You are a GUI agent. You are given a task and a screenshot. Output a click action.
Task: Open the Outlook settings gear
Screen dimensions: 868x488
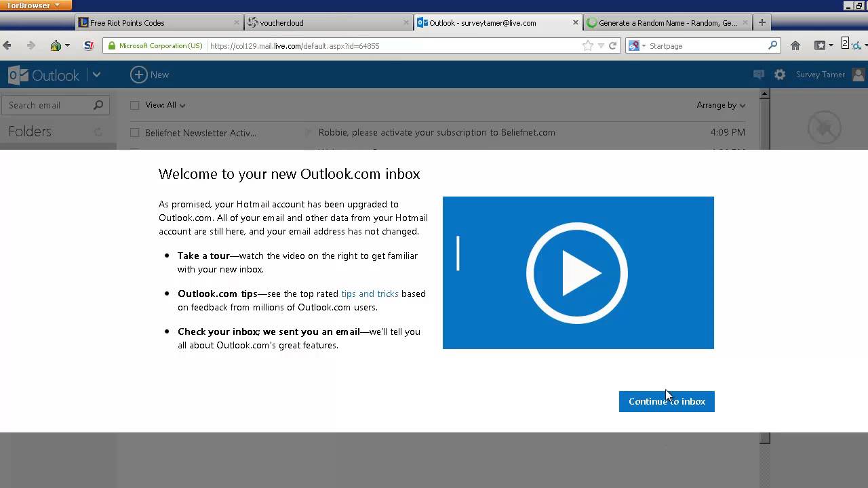tap(780, 75)
